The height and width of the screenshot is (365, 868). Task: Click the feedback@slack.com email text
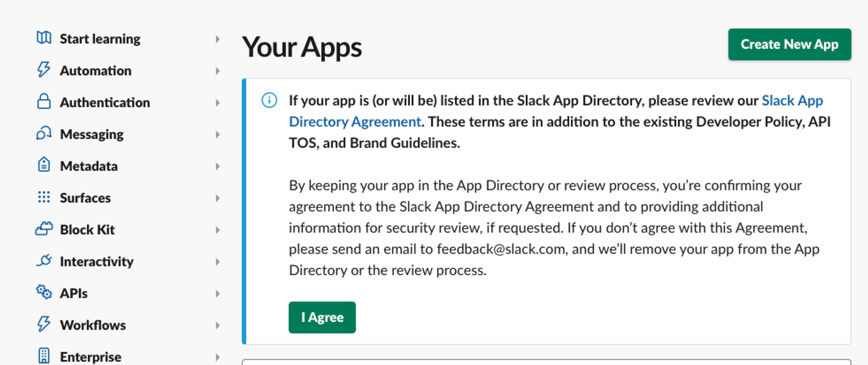501,249
